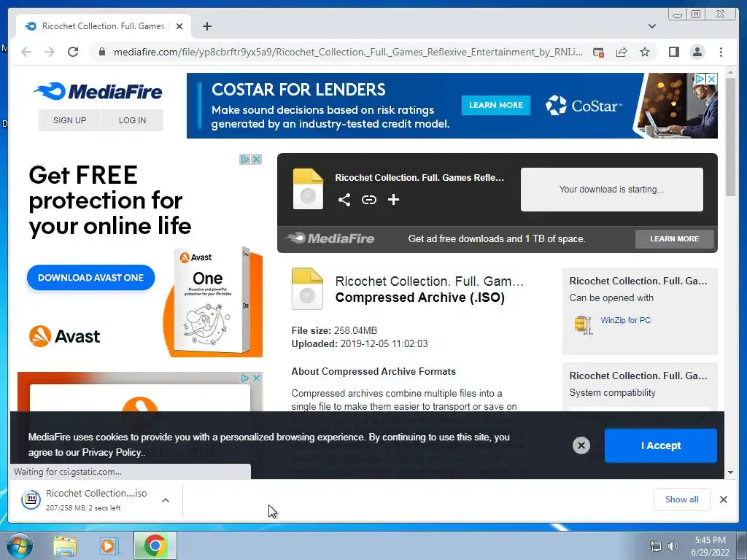
Task: Open Chrome's three-dot menu
Action: click(x=721, y=52)
